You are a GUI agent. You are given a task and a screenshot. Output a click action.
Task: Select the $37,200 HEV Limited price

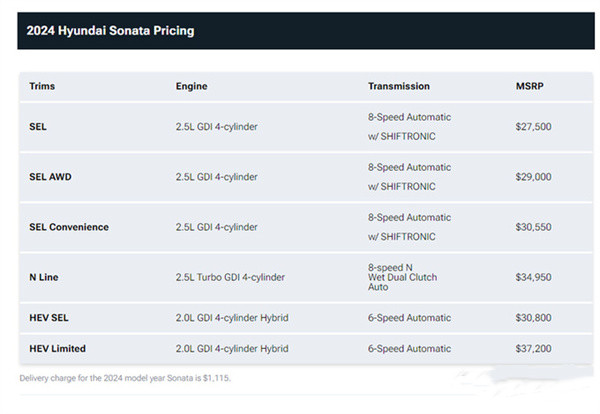pos(533,347)
